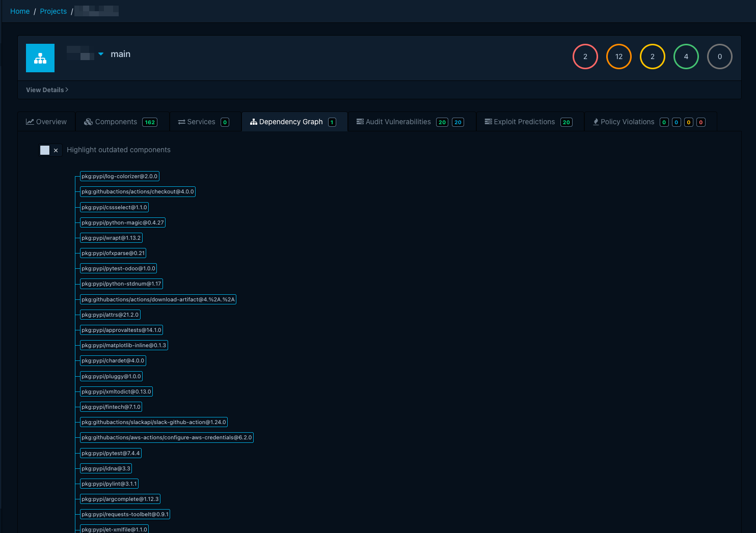Click Services count badge 0
756x533 pixels.
[x=225, y=122]
